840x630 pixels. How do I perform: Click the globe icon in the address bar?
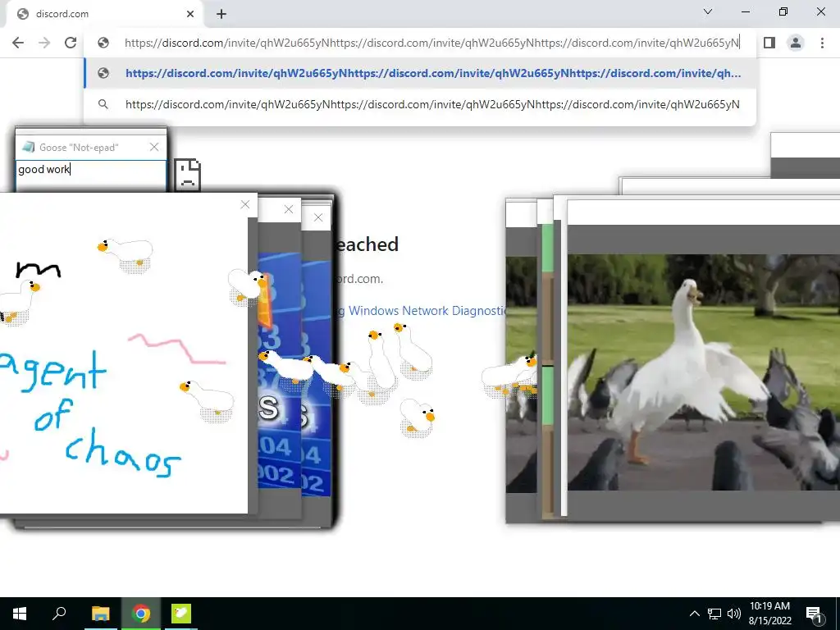[x=103, y=43]
